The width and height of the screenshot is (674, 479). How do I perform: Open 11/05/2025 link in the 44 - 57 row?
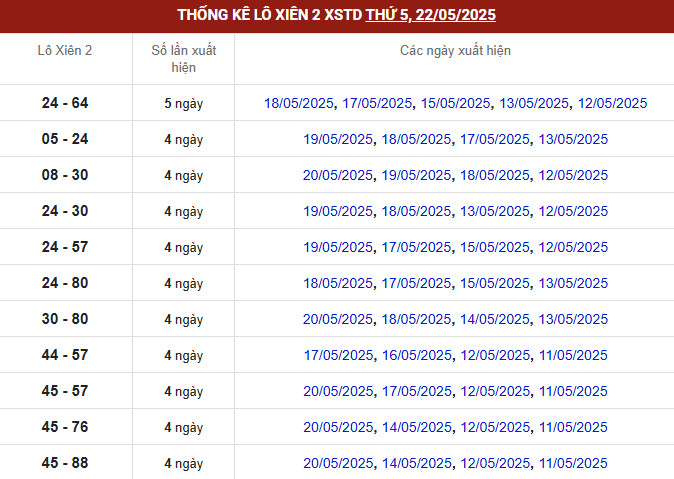(x=573, y=355)
